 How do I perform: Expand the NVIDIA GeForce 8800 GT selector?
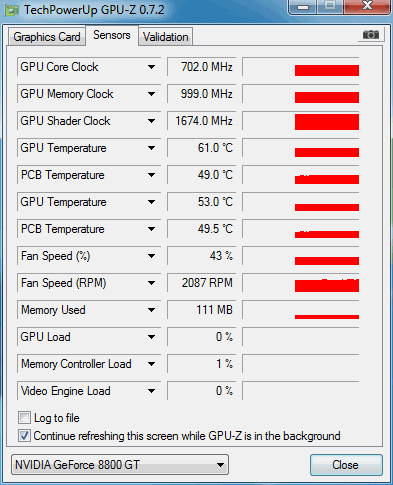click(120, 464)
